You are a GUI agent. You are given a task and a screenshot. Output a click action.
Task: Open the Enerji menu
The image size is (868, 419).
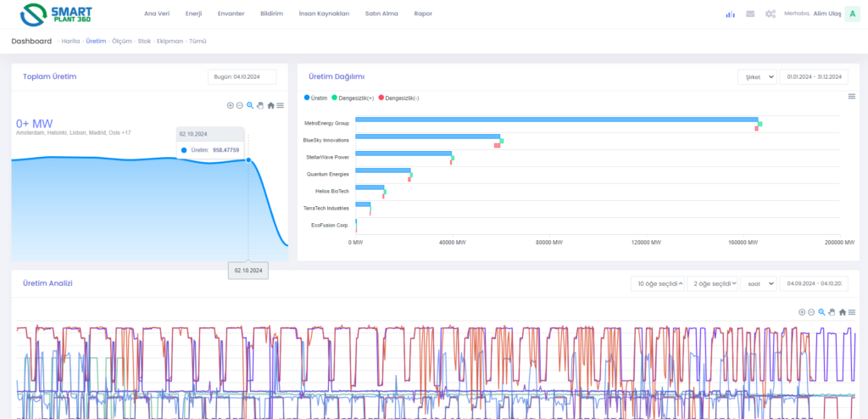[x=193, y=14]
